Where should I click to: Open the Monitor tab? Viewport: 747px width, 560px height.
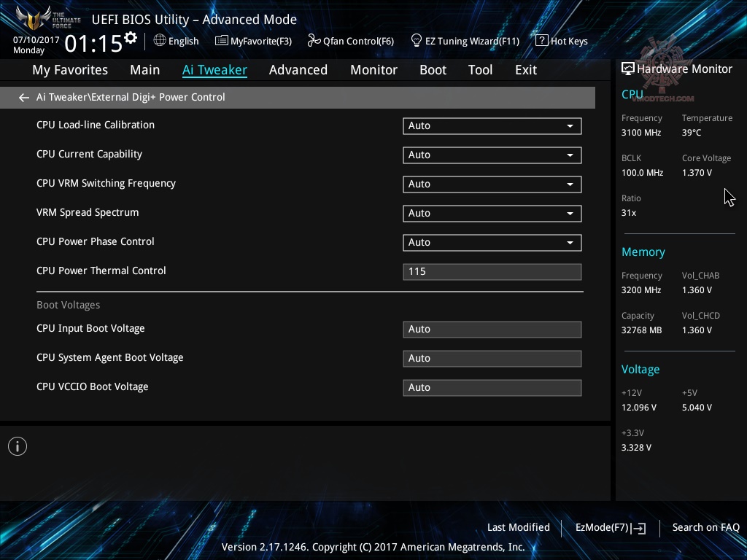coord(374,70)
